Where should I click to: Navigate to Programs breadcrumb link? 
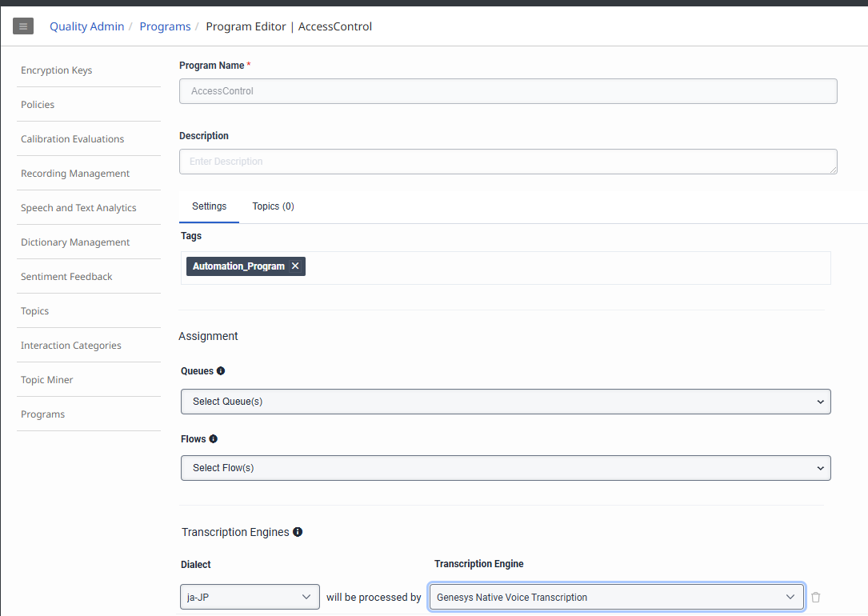point(165,26)
